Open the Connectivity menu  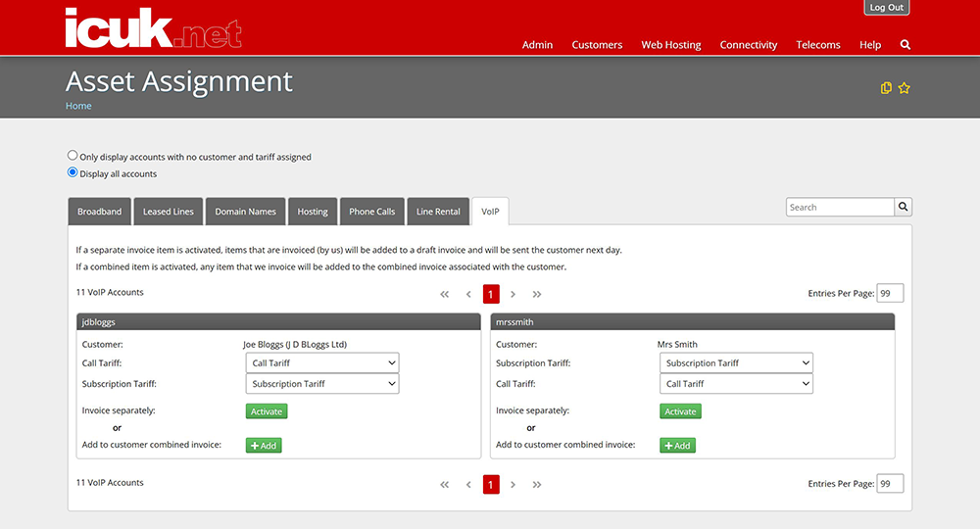748,45
